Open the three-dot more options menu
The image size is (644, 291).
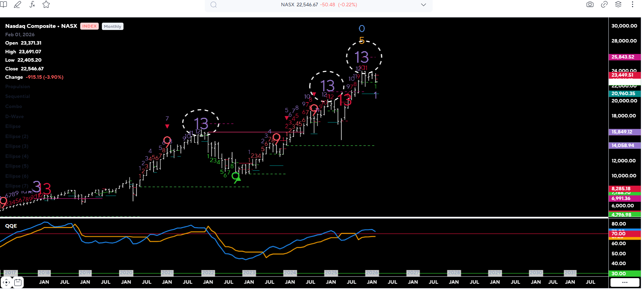click(x=632, y=5)
